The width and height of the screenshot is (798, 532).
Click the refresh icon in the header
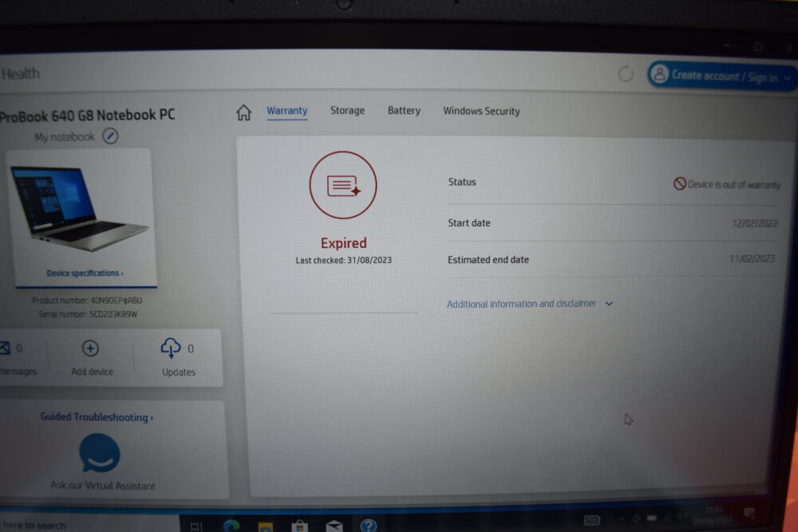click(x=626, y=73)
